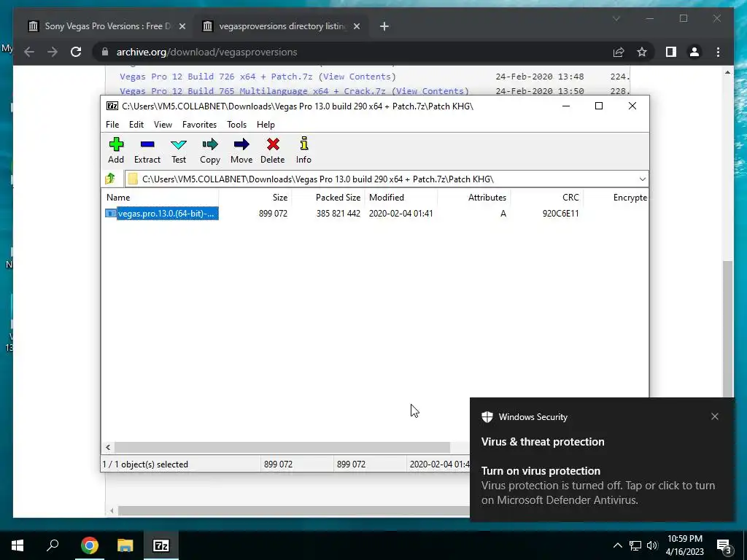
Task: Open the Chrome profile icon
Action: point(694,52)
